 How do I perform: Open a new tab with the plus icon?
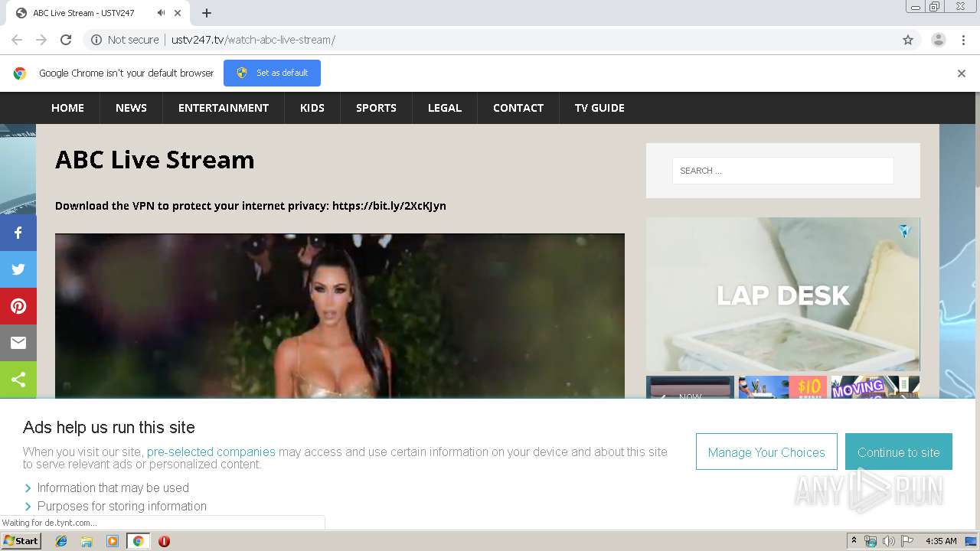(x=207, y=13)
